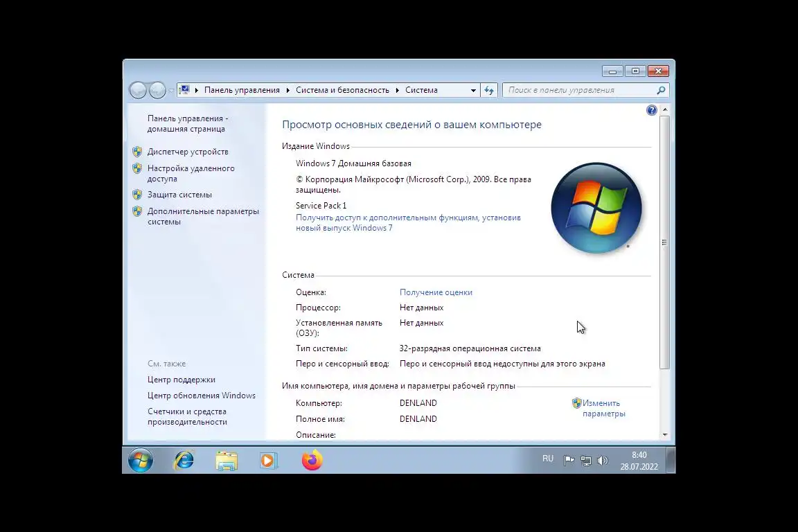798x532 pixels.
Task: Open Центр обновления Windows link
Action: [202, 396]
